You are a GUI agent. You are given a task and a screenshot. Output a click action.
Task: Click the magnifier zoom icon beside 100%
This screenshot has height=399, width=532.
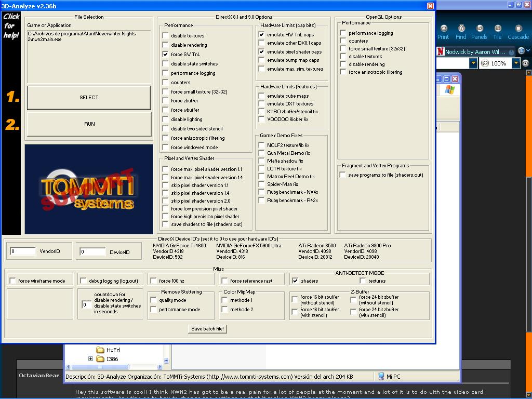485,63
